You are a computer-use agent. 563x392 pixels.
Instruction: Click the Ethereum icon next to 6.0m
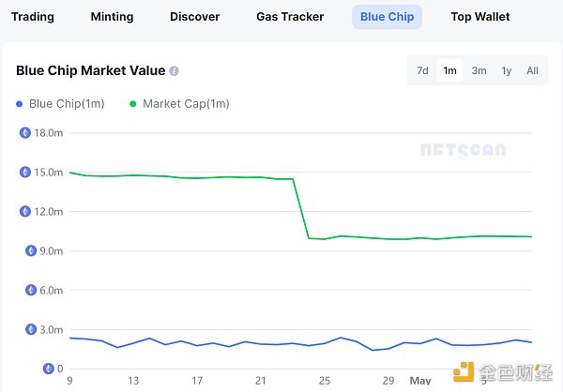coord(25,291)
